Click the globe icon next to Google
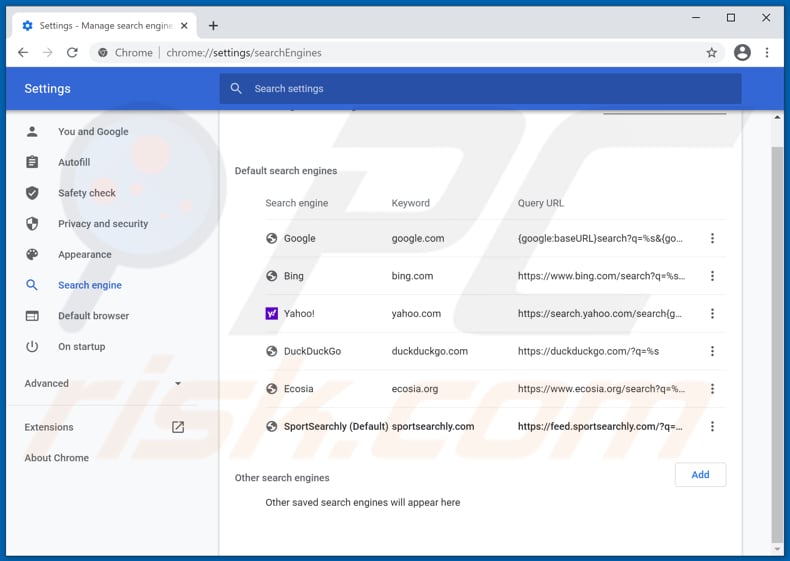This screenshot has height=561, width=790. (x=272, y=238)
